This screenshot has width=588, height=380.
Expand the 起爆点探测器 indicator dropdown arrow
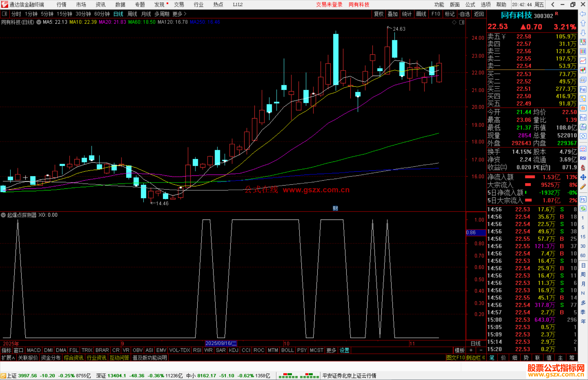(x=3, y=215)
